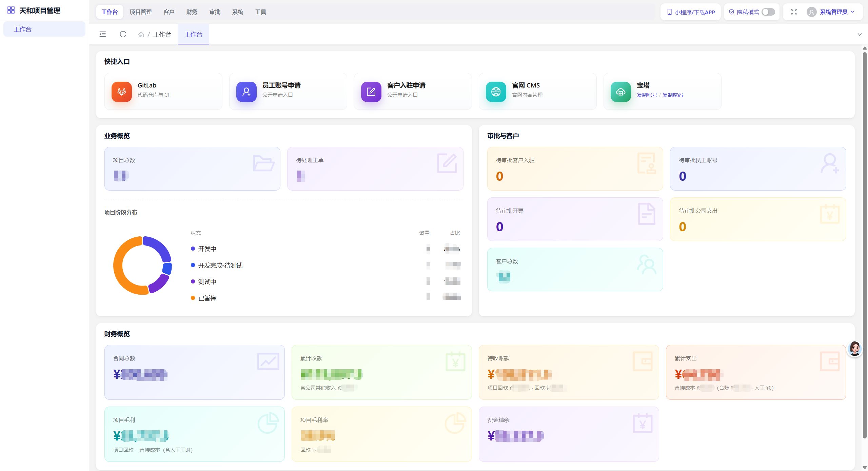This screenshot has height=471, width=868.
Task: Click the 待审批公司支出 value 0
Action: tap(683, 227)
